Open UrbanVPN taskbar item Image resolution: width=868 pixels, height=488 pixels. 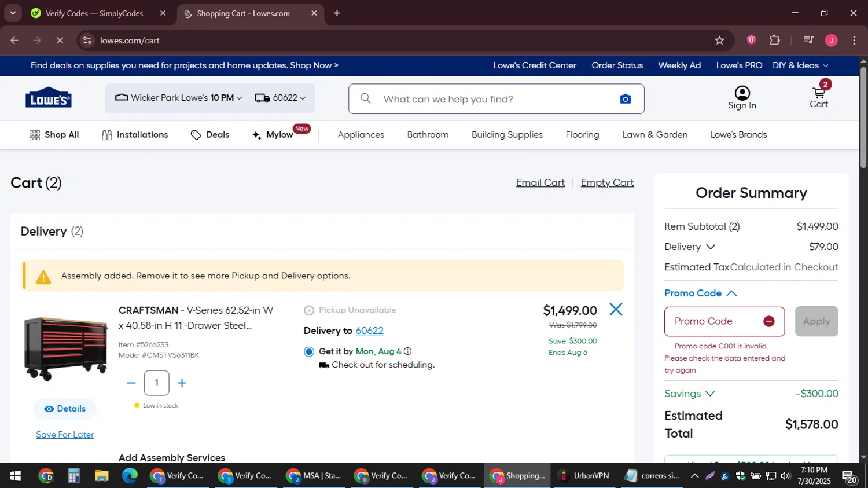point(584,476)
